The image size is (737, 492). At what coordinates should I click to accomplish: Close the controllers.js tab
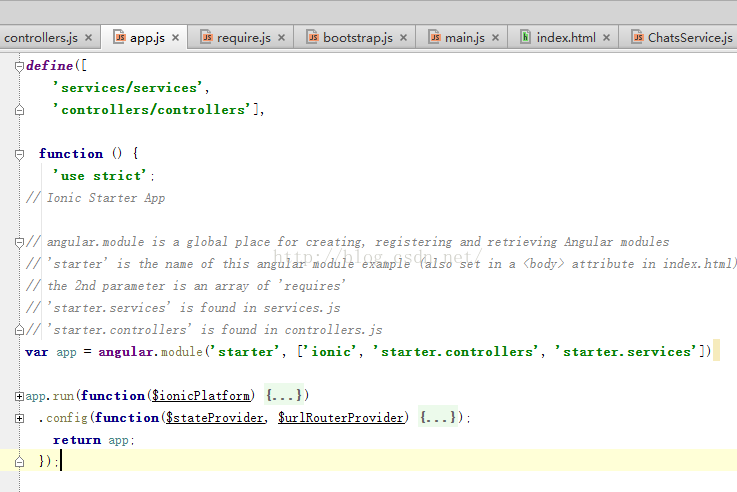pos(88,38)
